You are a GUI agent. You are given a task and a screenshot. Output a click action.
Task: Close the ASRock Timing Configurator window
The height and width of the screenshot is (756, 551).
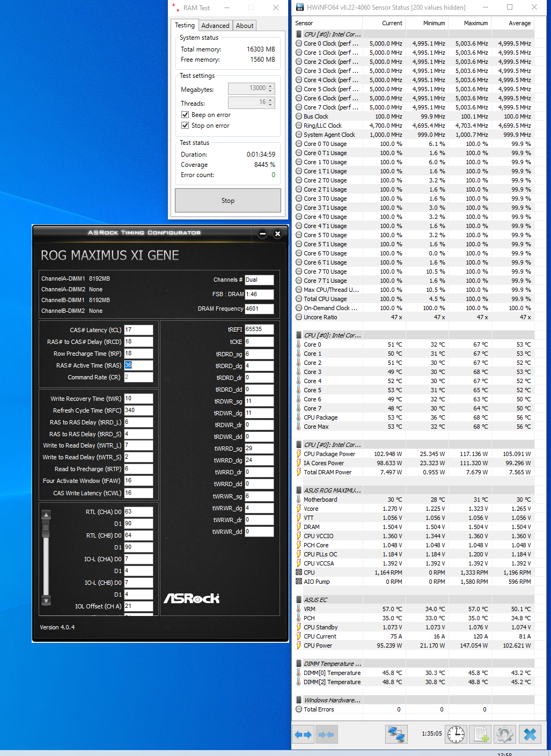click(277, 233)
